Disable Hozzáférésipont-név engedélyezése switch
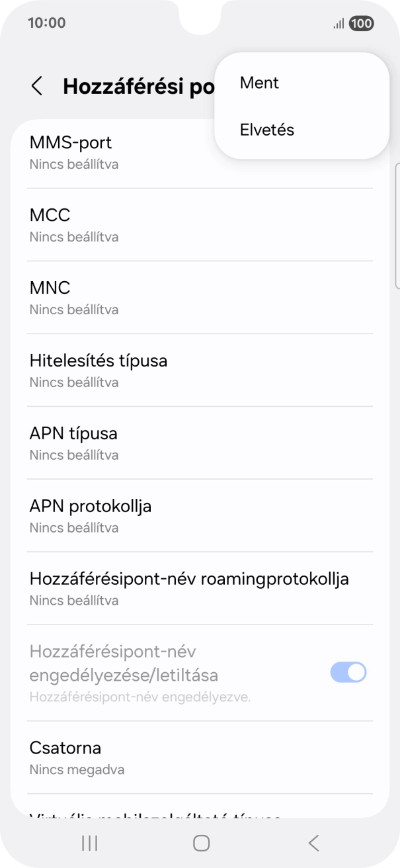Screen dimensions: 400x868 [348, 672]
